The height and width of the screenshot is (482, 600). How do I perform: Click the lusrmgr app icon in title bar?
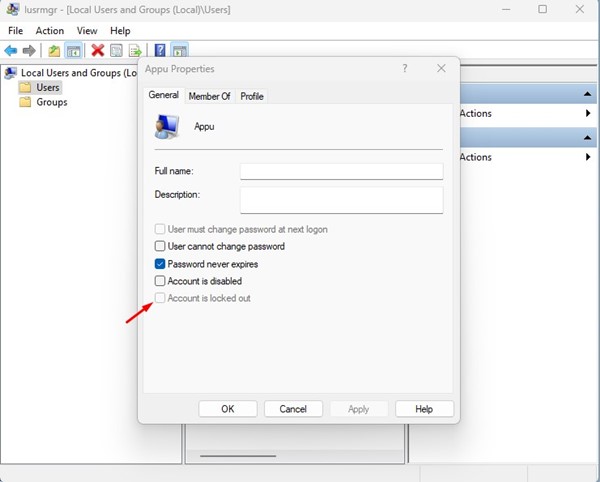[x=13, y=9]
